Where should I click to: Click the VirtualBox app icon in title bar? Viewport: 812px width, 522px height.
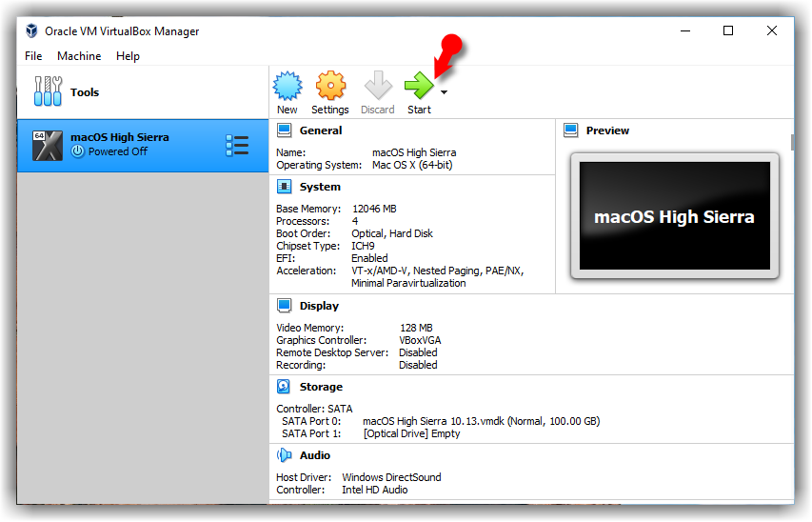coord(32,30)
